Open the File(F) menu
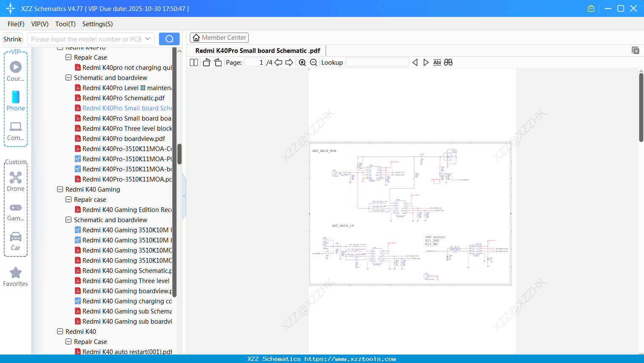Screen dimensions: 644x363 16,24
